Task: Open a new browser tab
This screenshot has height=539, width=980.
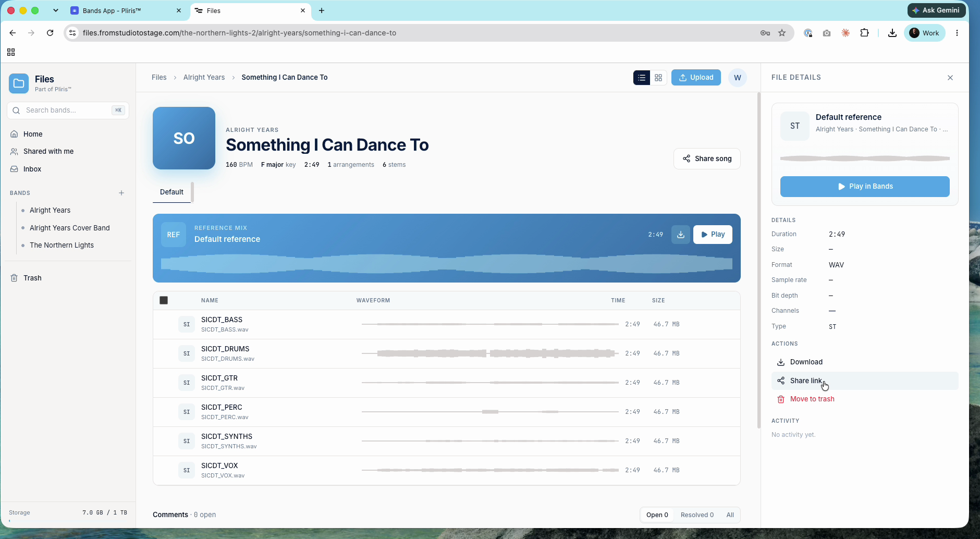Action: [x=322, y=10]
